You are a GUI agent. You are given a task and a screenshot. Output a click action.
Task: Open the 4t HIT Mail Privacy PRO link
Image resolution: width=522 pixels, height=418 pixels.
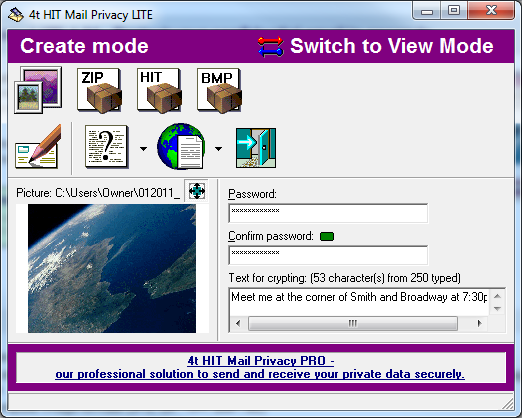[x=260, y=367]
